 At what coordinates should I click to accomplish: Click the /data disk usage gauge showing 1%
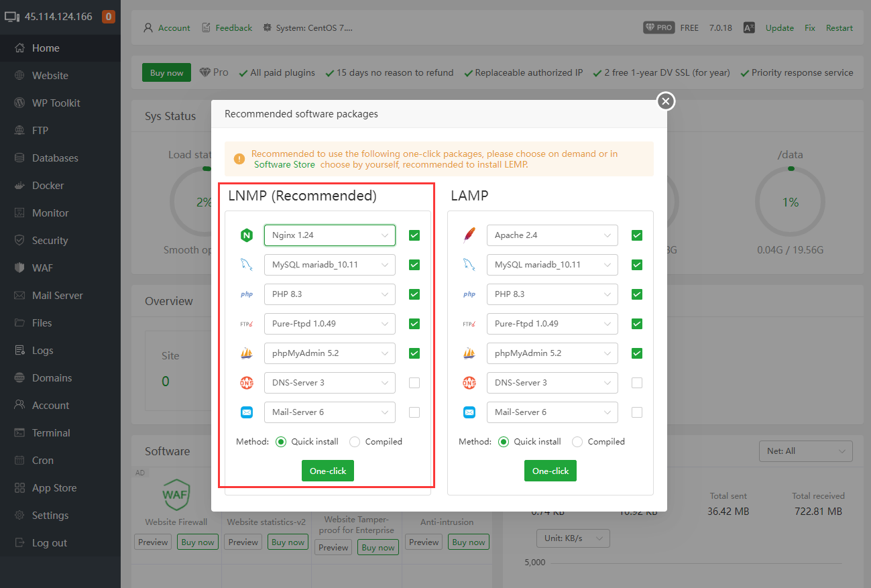pyautogui.click(x=791, y=202)
